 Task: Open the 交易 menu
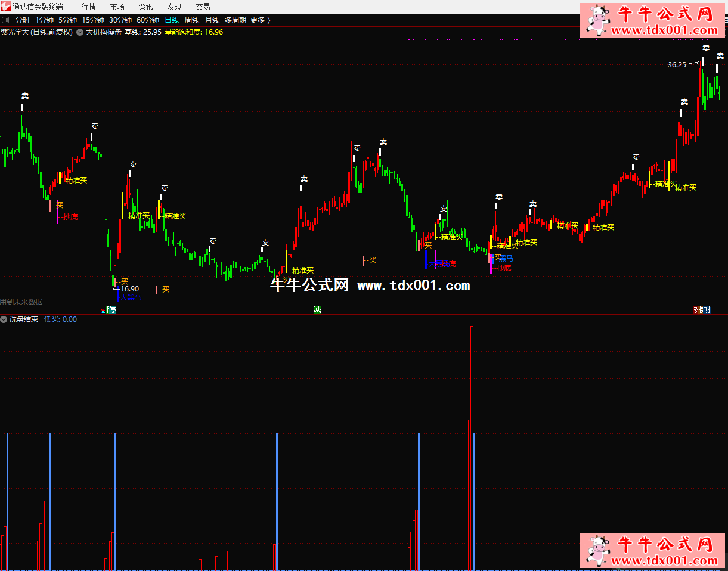click(x=203, y=7)
